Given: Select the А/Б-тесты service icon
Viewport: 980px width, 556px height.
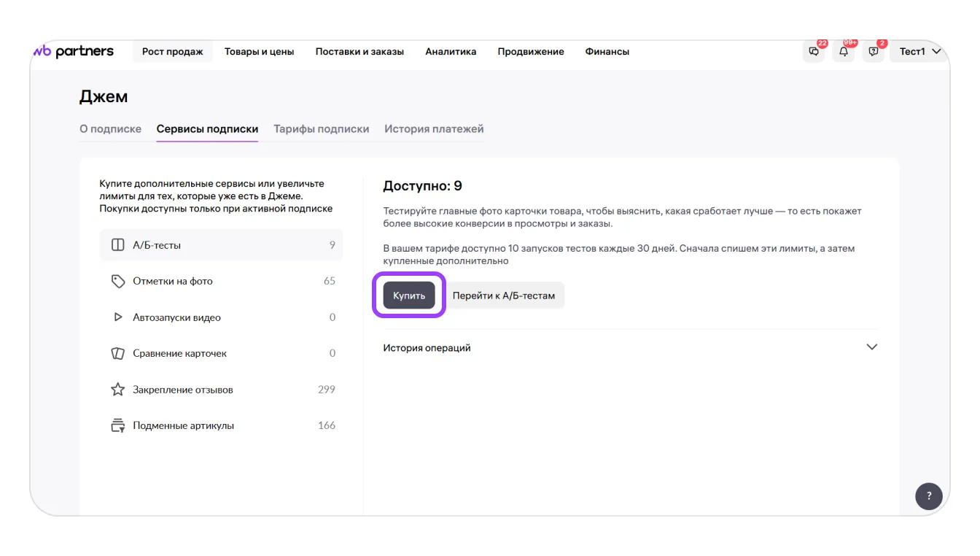Looking at the screenshot, I should [x=117, y=245].
